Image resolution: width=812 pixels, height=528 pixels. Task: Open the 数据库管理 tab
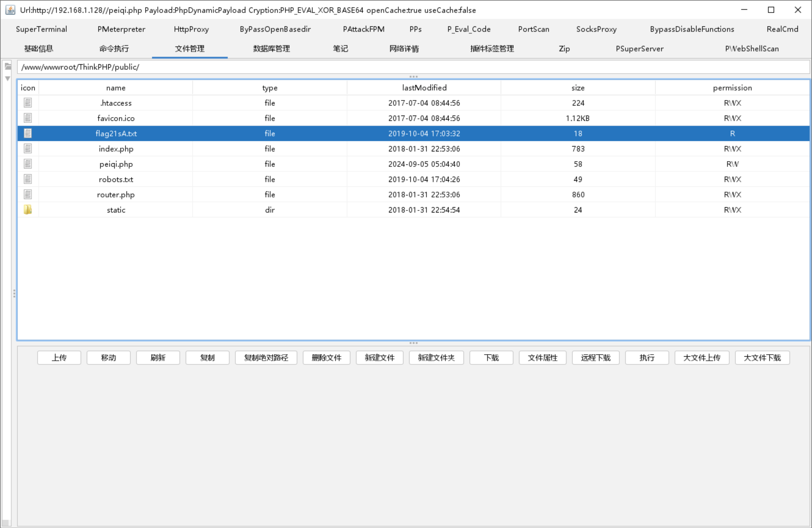coord(271,49)
